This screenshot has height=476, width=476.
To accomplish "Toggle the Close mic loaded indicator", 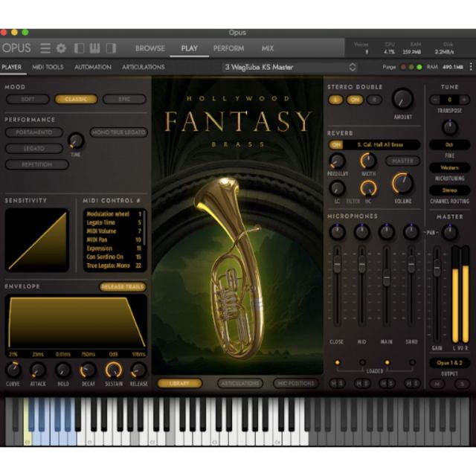I will [337, 362].
